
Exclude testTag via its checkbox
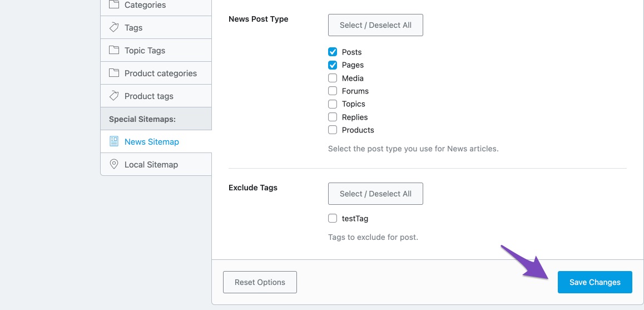coord(333,219)
